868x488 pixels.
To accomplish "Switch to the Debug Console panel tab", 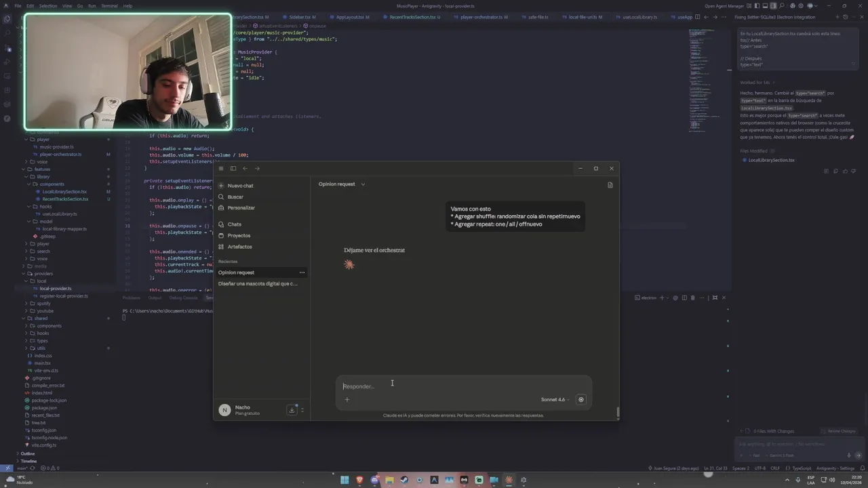I will tap(183, 298).
